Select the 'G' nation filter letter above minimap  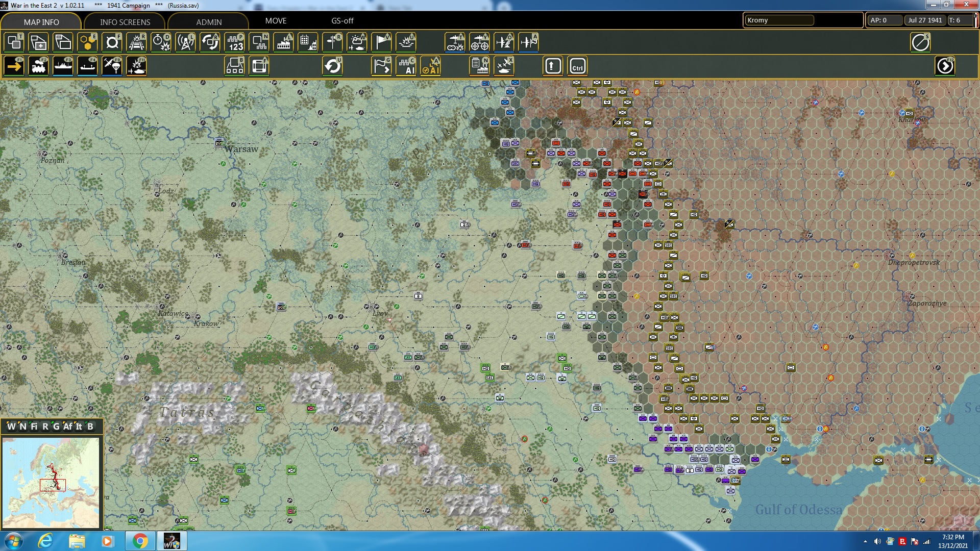tap(56, 427)
